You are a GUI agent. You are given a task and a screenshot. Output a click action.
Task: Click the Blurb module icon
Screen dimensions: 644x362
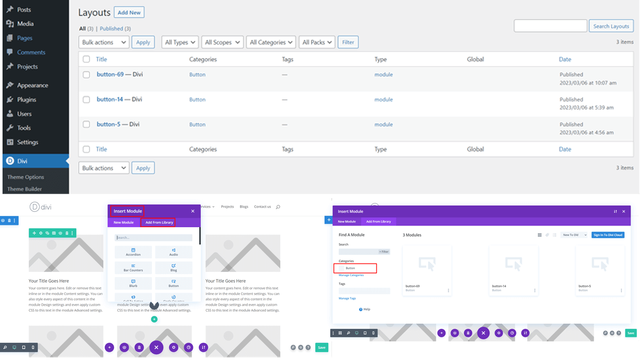click(133, 282)
